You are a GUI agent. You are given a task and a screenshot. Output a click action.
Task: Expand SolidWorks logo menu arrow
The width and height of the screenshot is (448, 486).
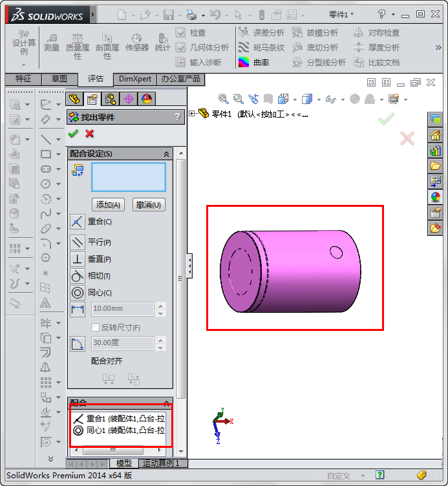93,14
